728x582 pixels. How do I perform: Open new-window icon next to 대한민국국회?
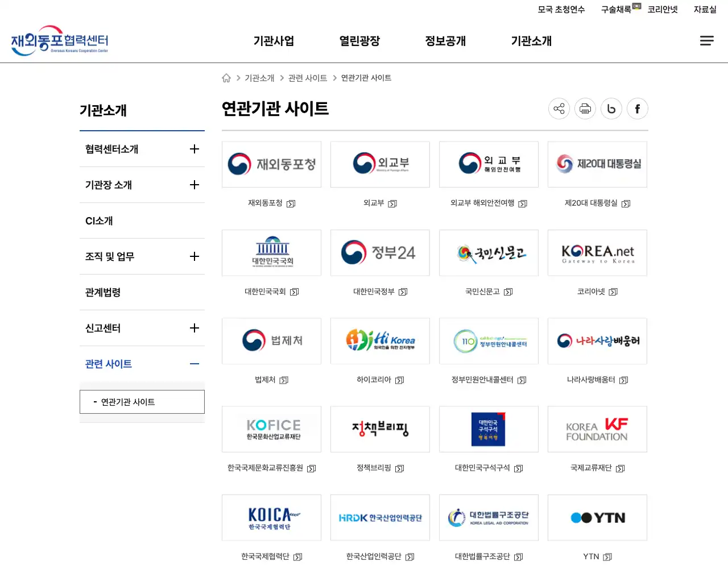(x=294, y=292)
